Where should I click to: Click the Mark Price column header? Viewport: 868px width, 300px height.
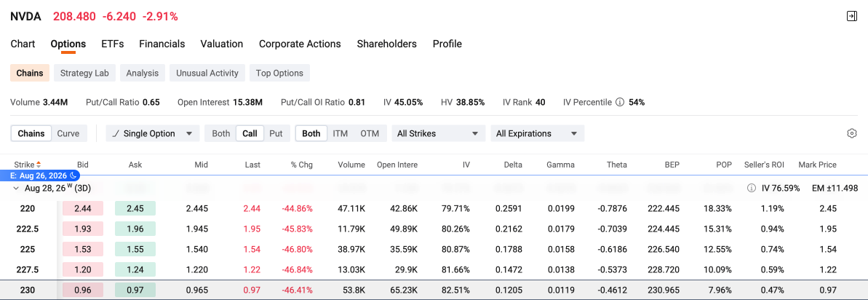[x=818, y=165]
